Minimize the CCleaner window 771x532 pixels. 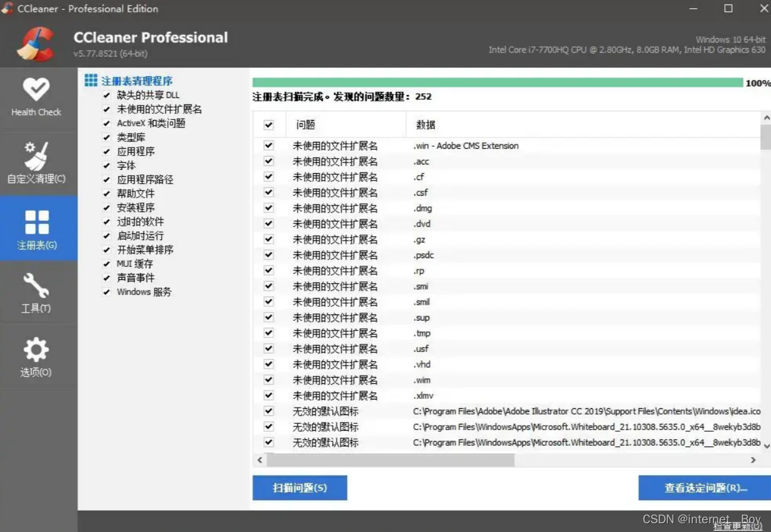point(694,9)
